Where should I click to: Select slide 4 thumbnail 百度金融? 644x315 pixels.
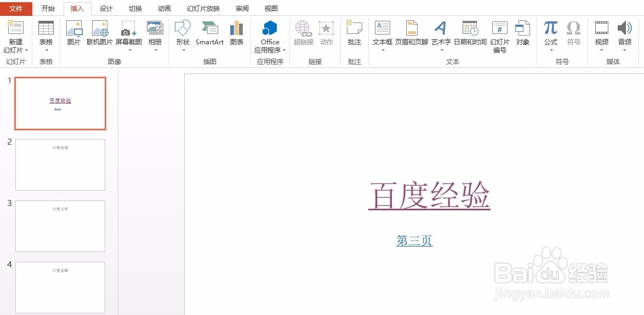pyautogui.click(x=60, y=288)
